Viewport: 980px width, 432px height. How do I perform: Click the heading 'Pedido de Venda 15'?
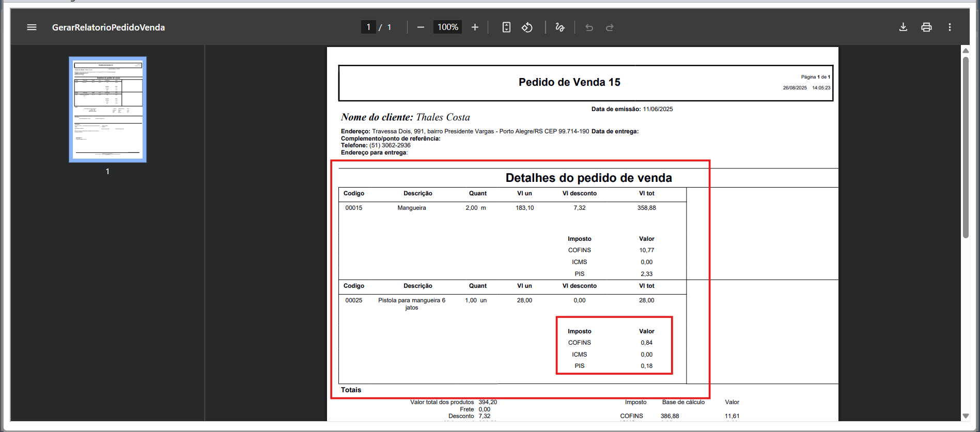coord(569,82)
